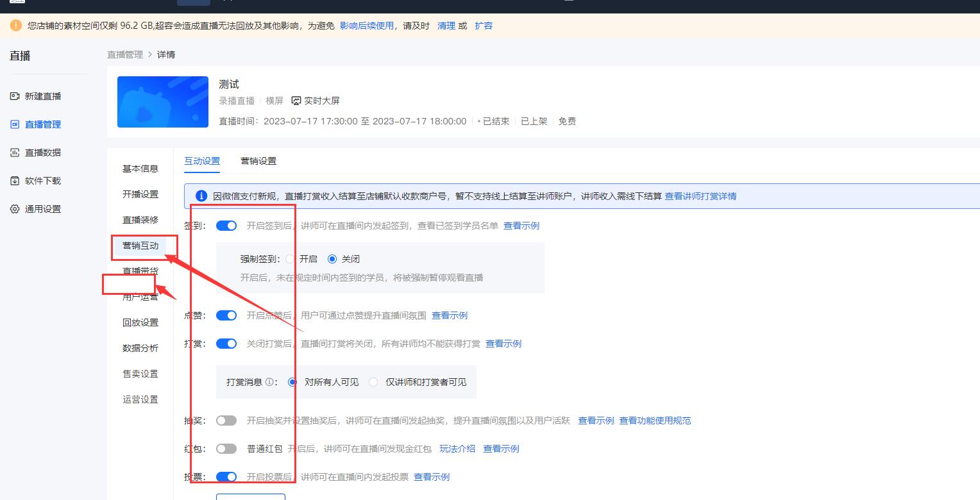Switch on the 红包 red packet toggle
The width and height of the screenshot is (980, 500).
[226, 448]
